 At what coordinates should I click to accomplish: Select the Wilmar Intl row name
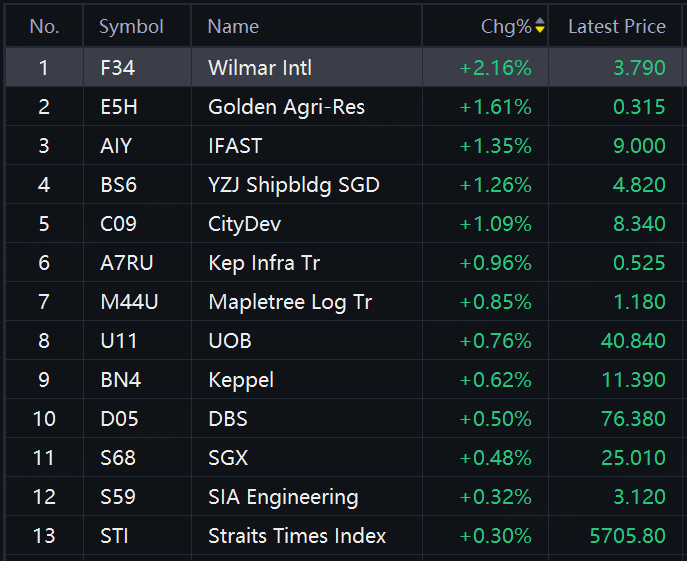point(260,68)
